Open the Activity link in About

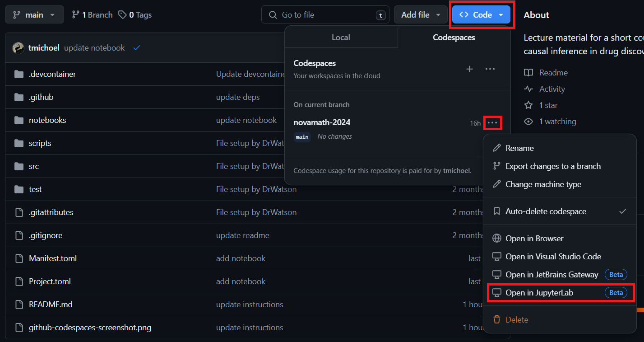552,89
